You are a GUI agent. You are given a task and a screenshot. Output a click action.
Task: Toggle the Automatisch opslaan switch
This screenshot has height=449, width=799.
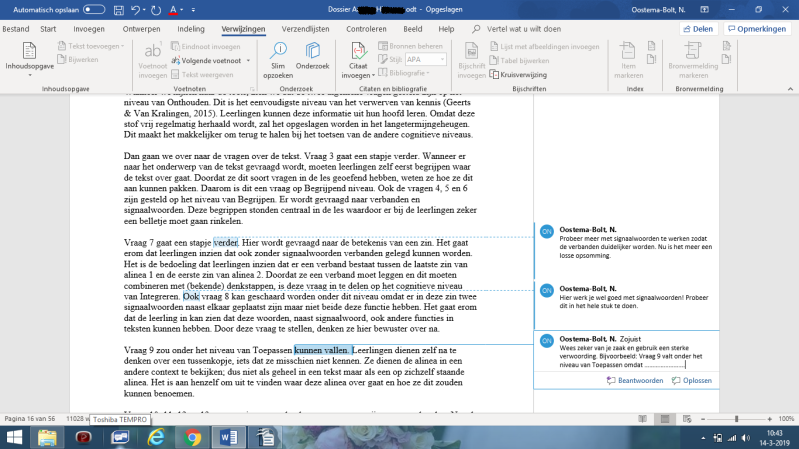[x=94, y=9]
